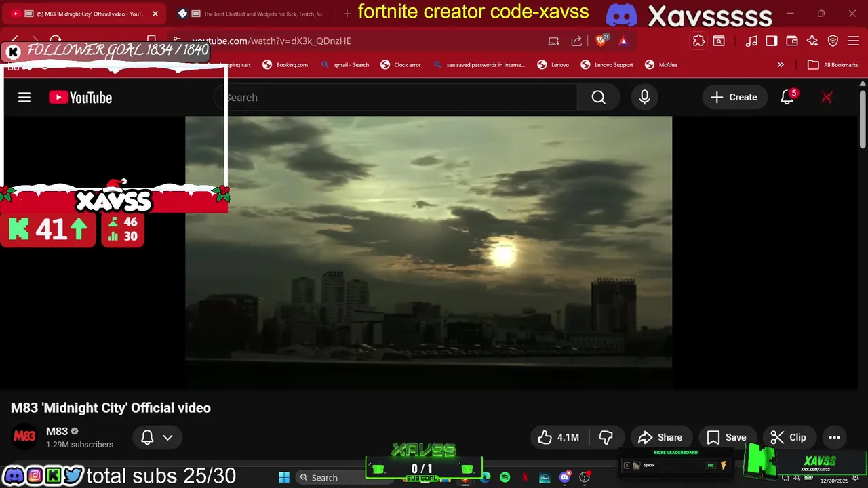Like the video with the thumbs up
This screenshot has height=488, width=868.
pos(559,438)
